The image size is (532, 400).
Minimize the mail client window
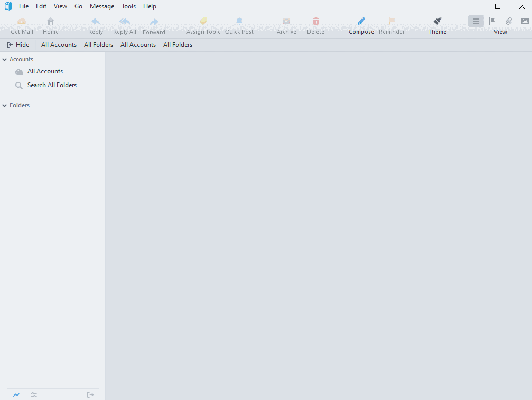(x=473, y=6)
